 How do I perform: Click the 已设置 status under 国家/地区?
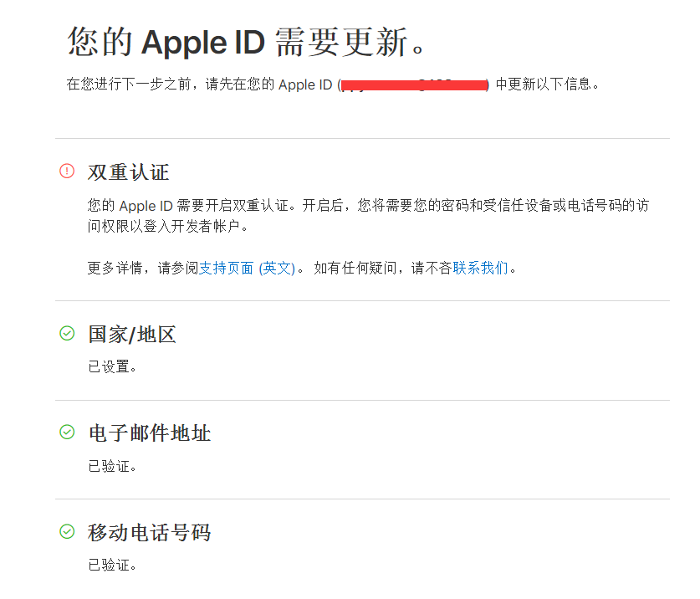pos(112,366)
